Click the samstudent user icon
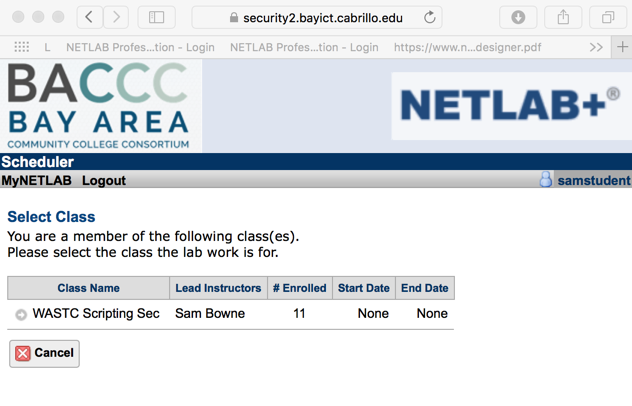The width and height of the screenshot is (632, 406). (545, 180)
